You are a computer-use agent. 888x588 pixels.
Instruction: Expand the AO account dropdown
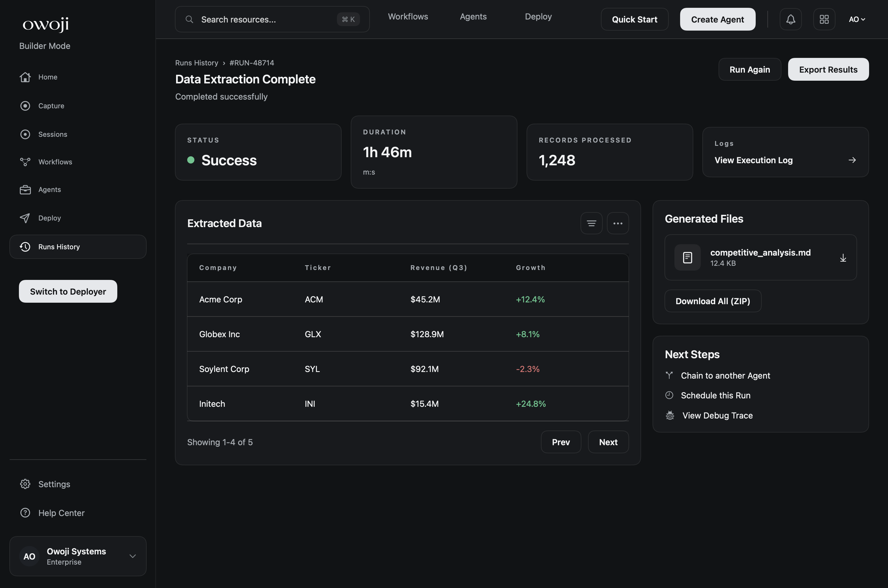857,19
